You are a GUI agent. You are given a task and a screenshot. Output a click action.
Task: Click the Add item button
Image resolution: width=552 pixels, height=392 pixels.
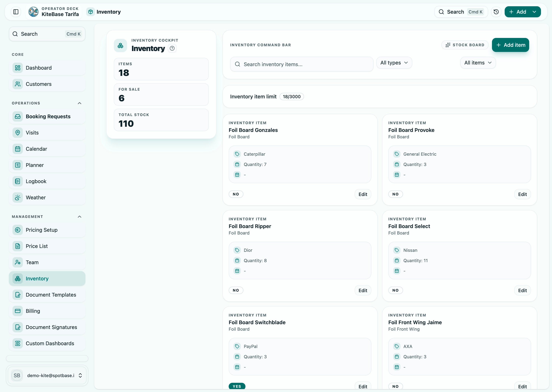point(510,45)
